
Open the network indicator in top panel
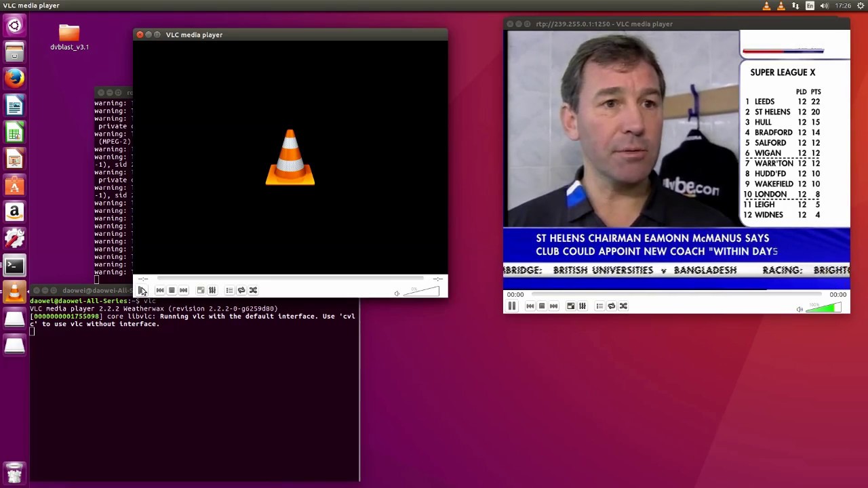coord(795,5)
